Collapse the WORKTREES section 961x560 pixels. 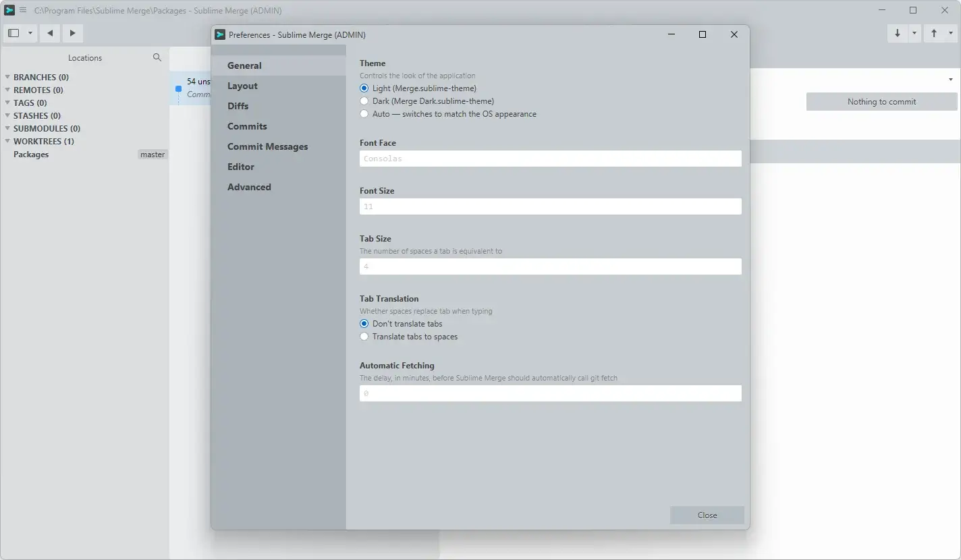(x=8, y=141)
